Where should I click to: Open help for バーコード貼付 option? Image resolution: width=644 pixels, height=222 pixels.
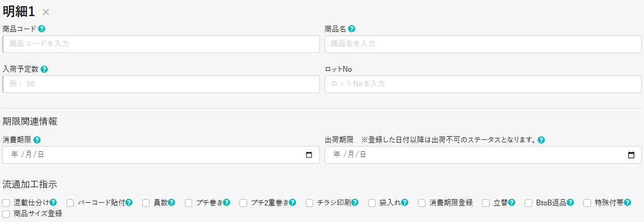129,202
